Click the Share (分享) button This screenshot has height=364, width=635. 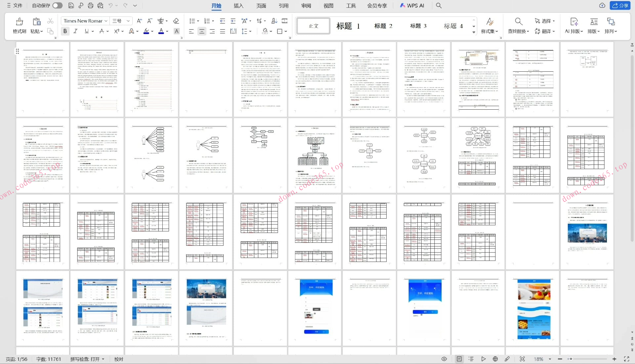(x=620, y=6)
